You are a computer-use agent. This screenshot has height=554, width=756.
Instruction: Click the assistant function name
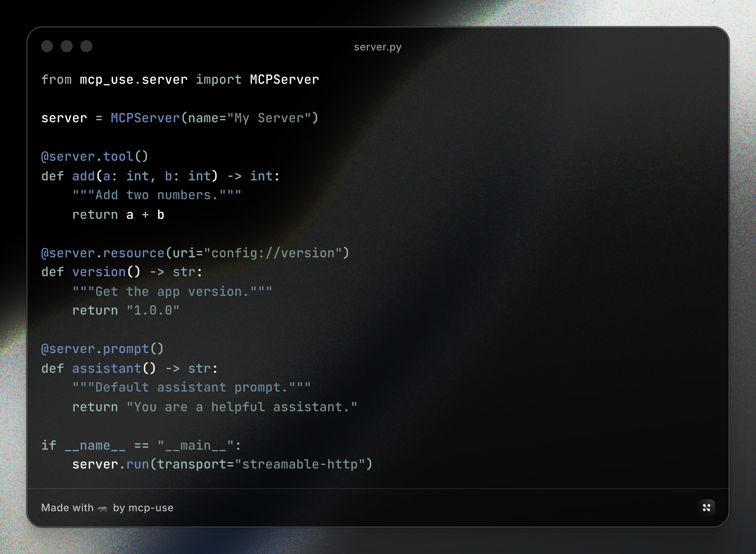coord(106,368)
